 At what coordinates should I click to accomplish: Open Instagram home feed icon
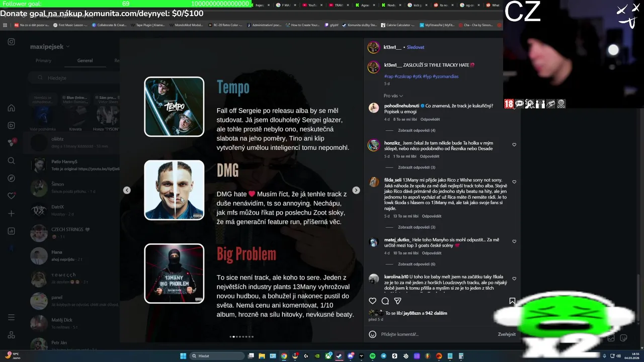point(11,108)
